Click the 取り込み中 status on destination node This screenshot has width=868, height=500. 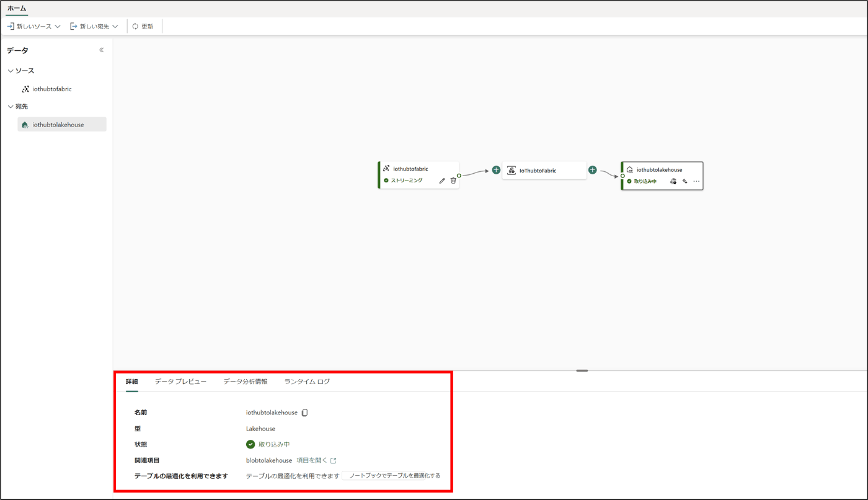641,181
